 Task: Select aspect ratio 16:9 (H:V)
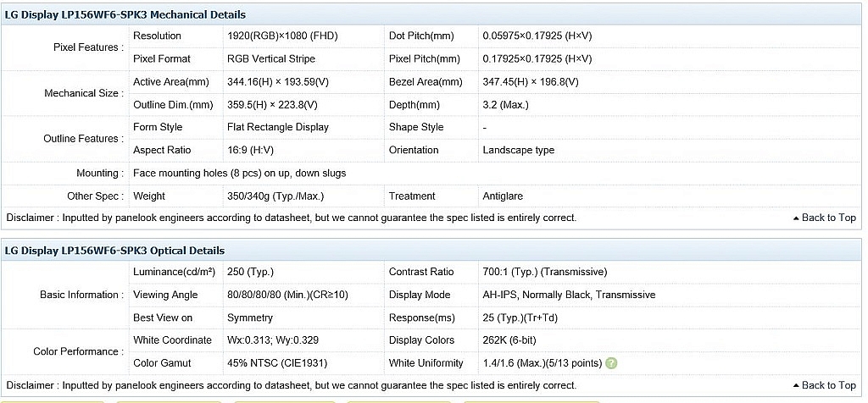(251, 150)
